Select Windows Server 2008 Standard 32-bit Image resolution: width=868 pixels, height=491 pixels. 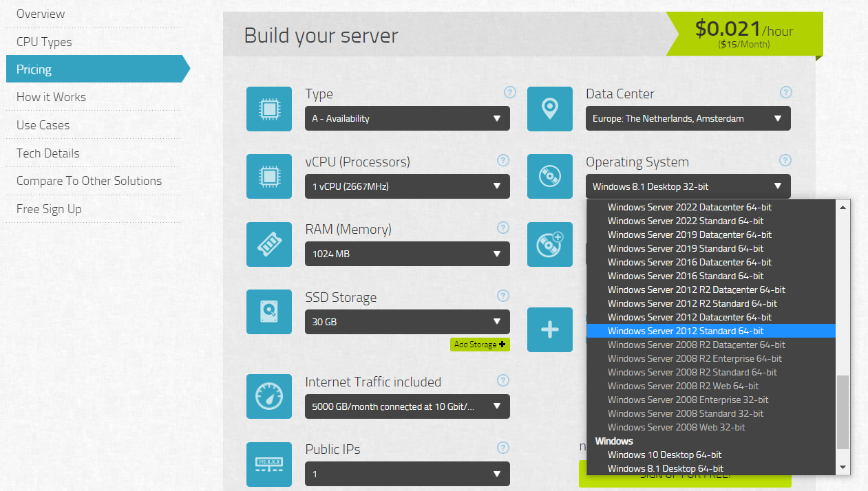[711, 413]
